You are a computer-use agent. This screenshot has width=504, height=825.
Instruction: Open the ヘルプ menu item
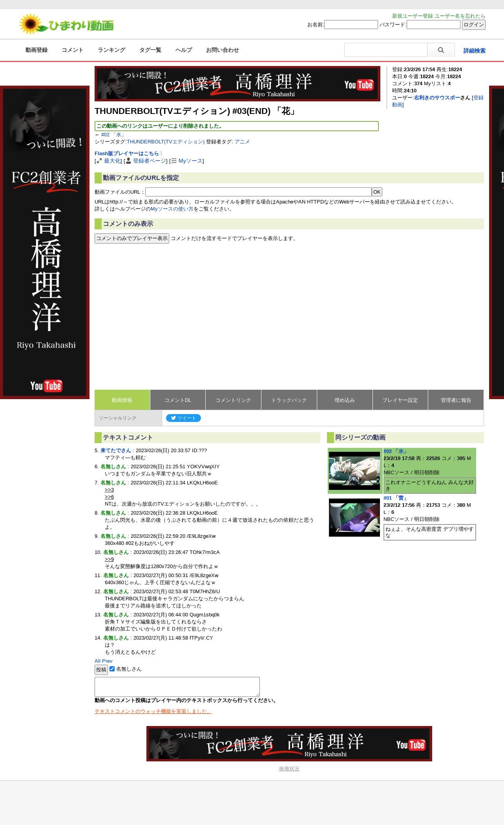click(x=184, y=50)
